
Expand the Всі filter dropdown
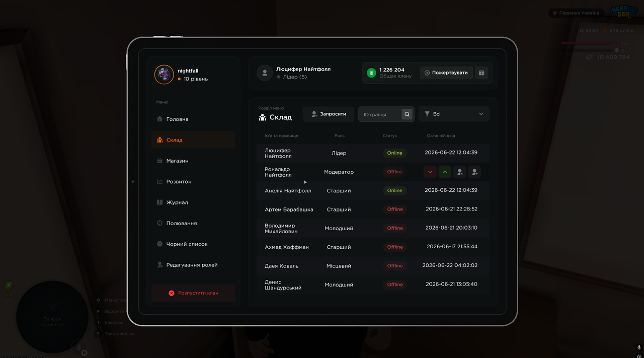click(454, 114)
